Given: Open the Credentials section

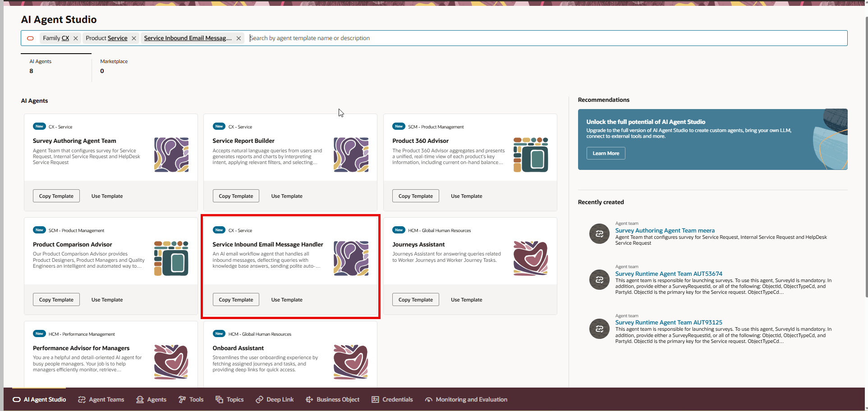Looking at the screenshot, I should coord(392,399).
